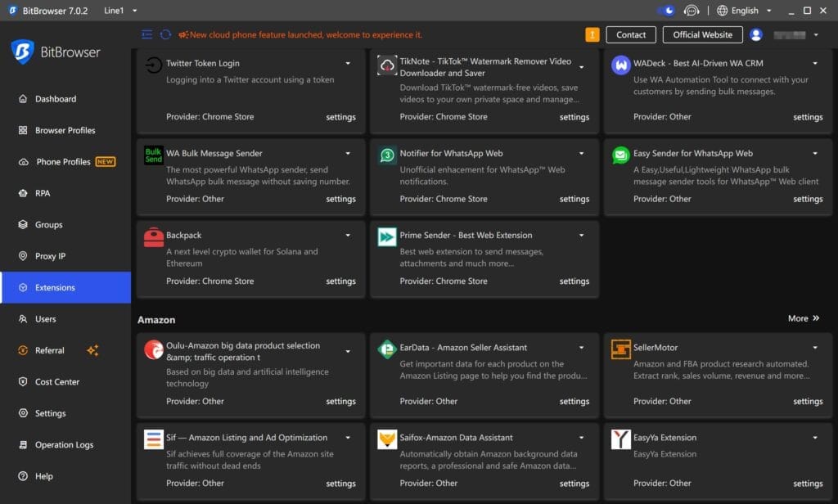
Task: Collapse the sidebar menu icon
Action: [147, 34]
